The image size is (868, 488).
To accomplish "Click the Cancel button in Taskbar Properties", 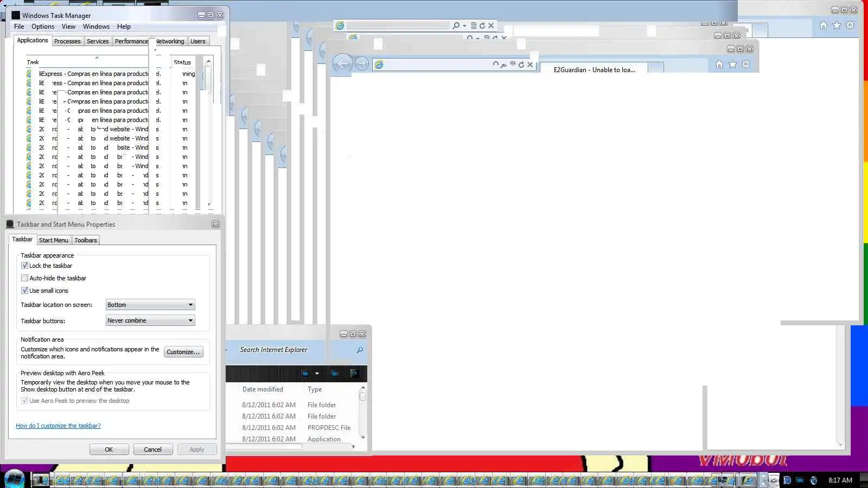I will (152, 450).
